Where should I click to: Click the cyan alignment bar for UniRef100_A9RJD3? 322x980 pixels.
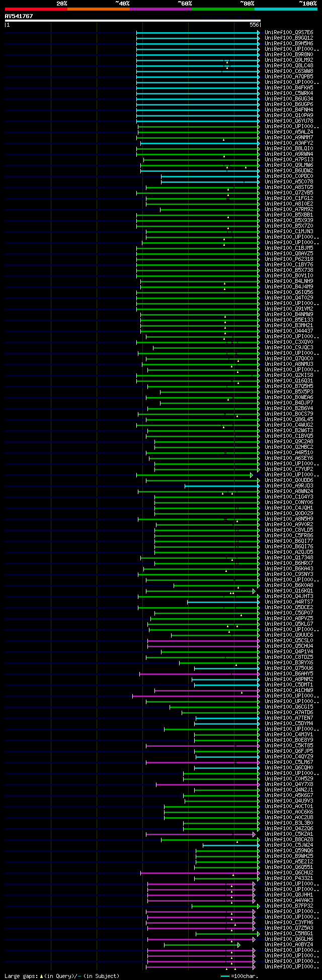click(222, 485)
